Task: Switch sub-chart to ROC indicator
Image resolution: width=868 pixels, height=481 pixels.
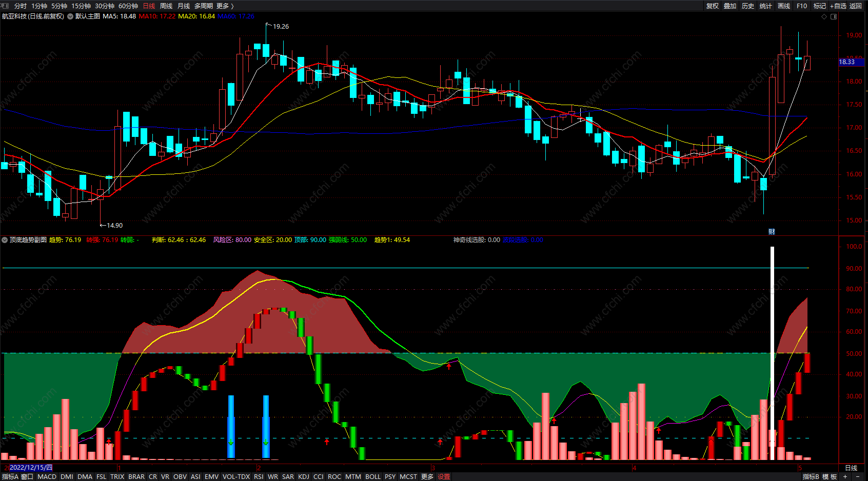Action: (x=334, y=477)
